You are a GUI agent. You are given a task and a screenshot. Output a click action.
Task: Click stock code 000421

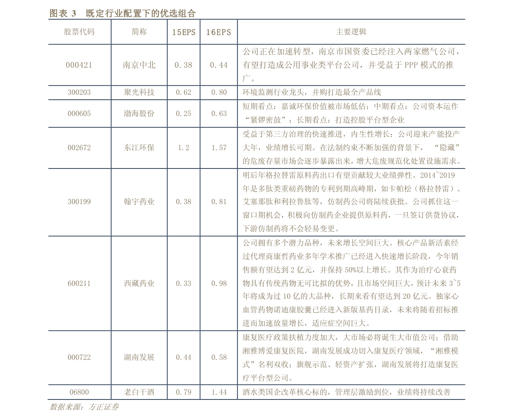(x=79, y=65)
